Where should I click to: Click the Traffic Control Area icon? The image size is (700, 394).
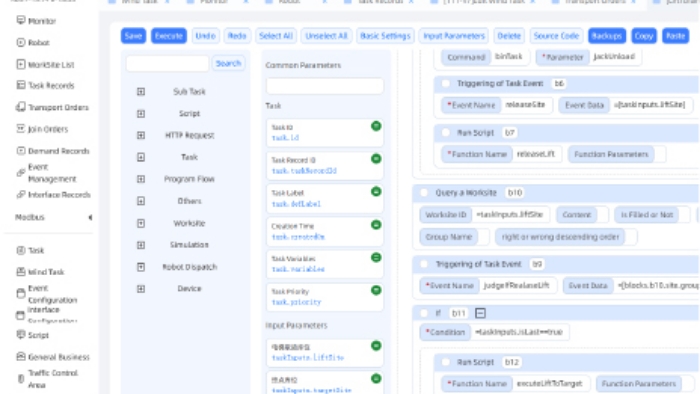coord(21,379)
